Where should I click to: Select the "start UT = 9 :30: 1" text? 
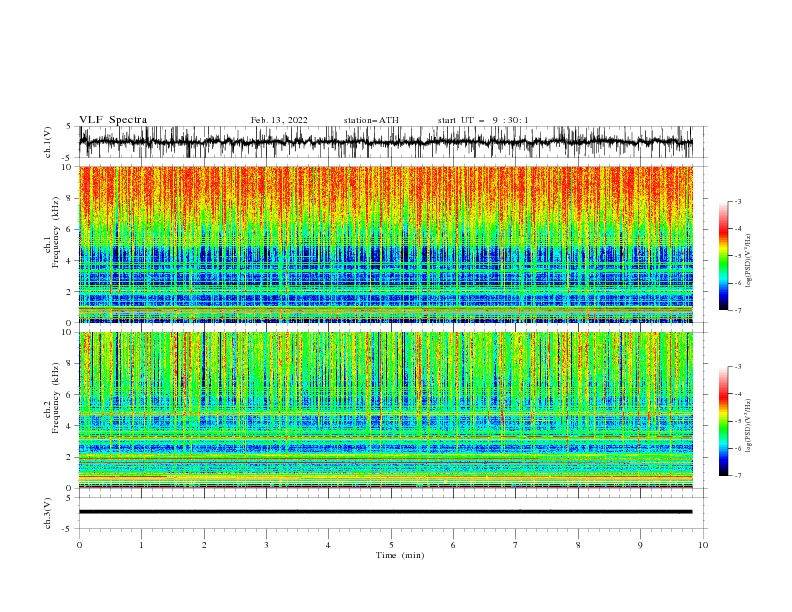click(483, 120)
